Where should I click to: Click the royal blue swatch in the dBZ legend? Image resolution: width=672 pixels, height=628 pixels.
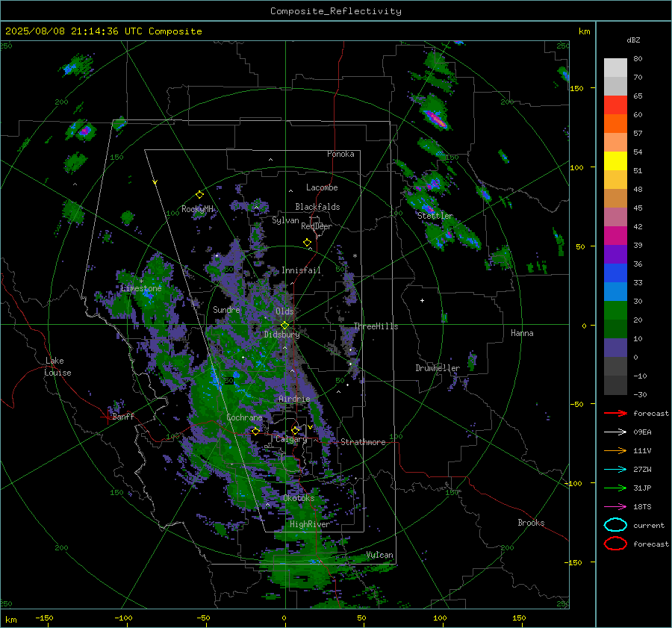click(615, 273)
